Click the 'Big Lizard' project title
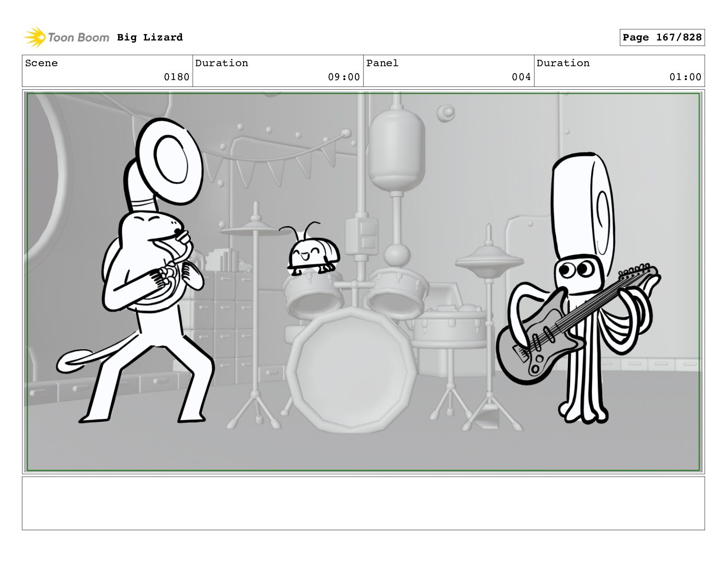Image resolution: width=728 pixels, height=563 pixels. (150, 37)
